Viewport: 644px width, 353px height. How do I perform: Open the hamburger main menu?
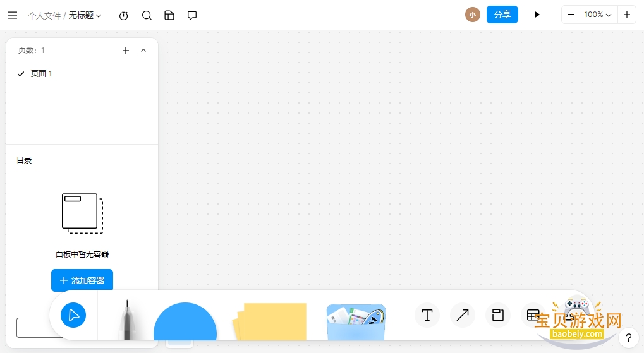point(13,15)
